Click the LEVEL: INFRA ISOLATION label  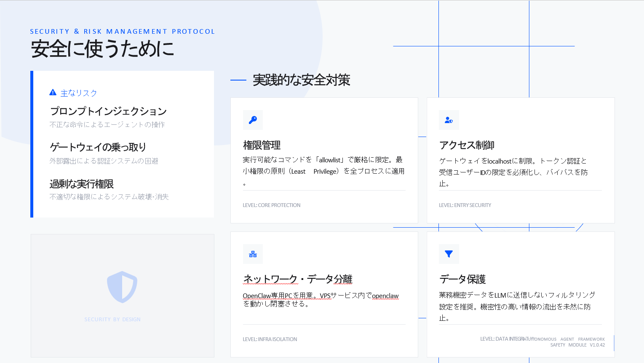coord(270,339)
